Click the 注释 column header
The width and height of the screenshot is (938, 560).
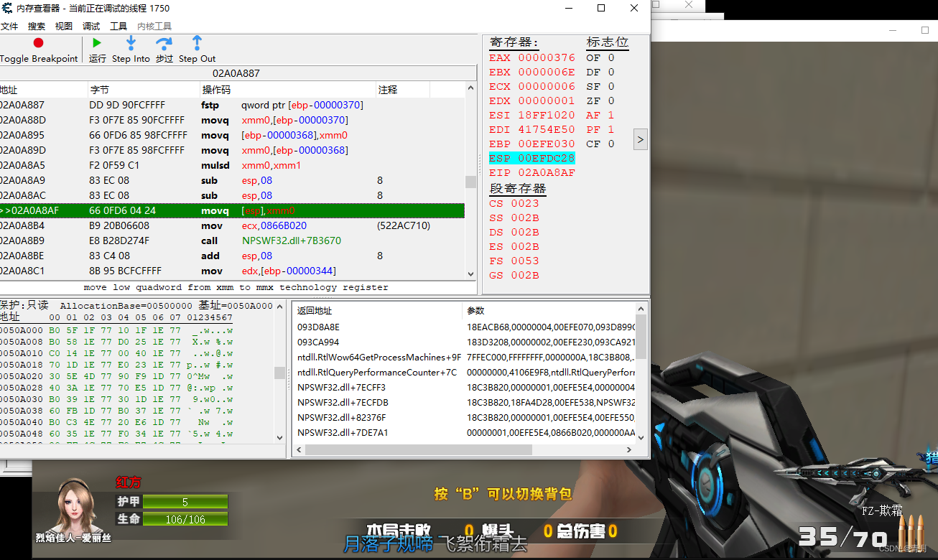pos(403,90)
